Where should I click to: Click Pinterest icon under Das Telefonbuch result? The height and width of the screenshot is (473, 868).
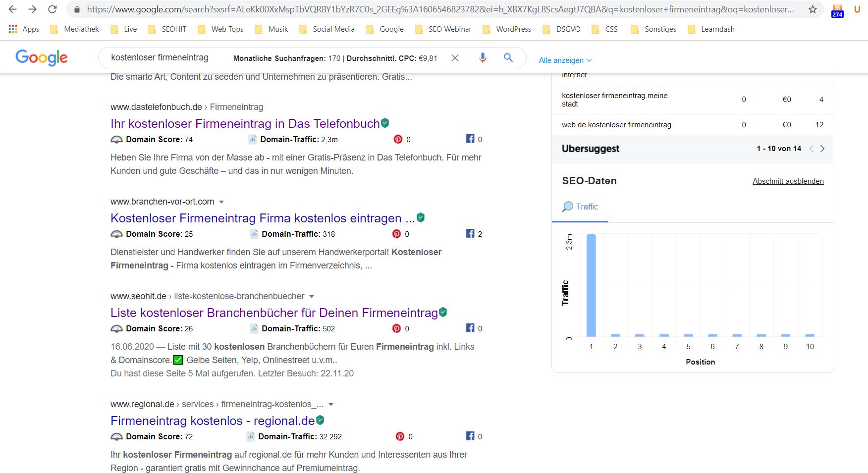pyautogui.click(x=398, y=139)
